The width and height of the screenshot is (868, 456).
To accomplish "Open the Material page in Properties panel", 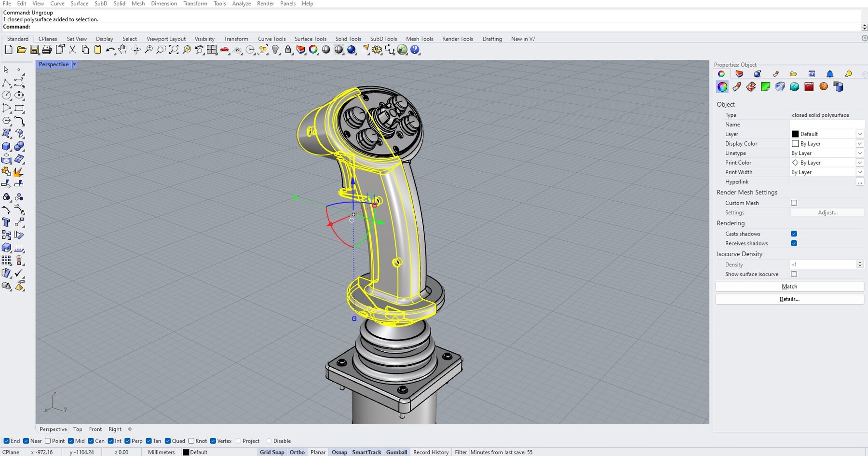I will [736, 87].
